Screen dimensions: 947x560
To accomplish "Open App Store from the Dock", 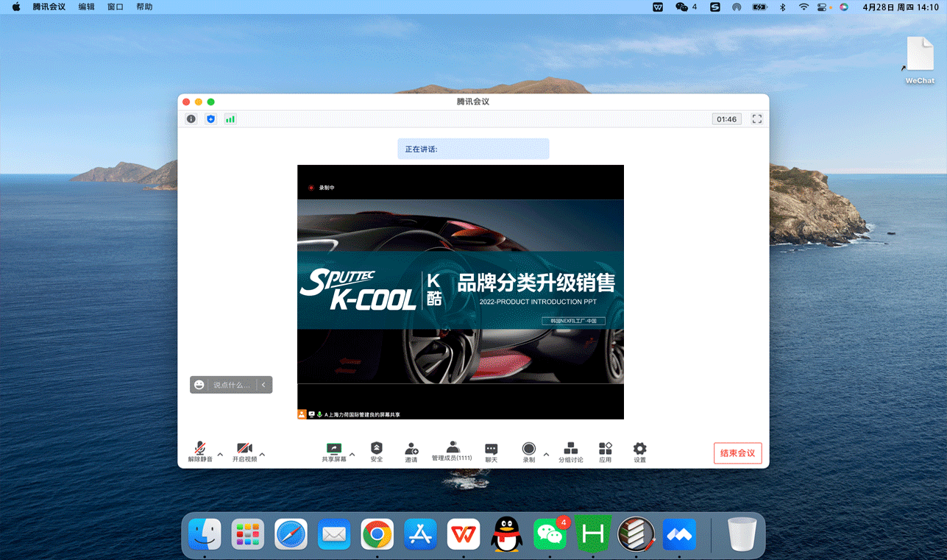I will 420,534.
